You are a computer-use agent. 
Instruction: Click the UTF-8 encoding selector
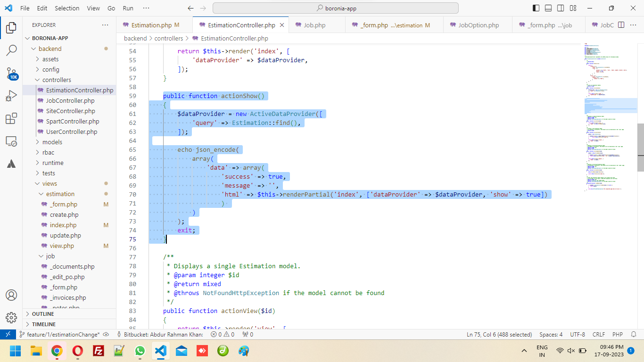pos(578,334)
